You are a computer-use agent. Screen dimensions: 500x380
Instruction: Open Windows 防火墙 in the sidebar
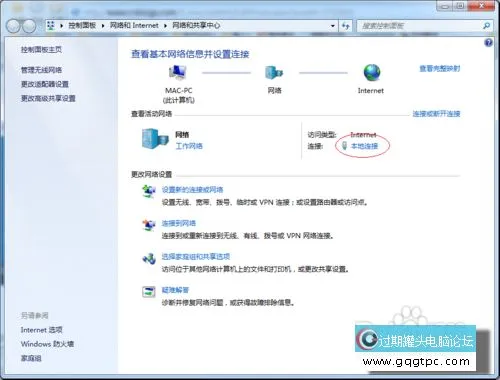tap(47, 344)
